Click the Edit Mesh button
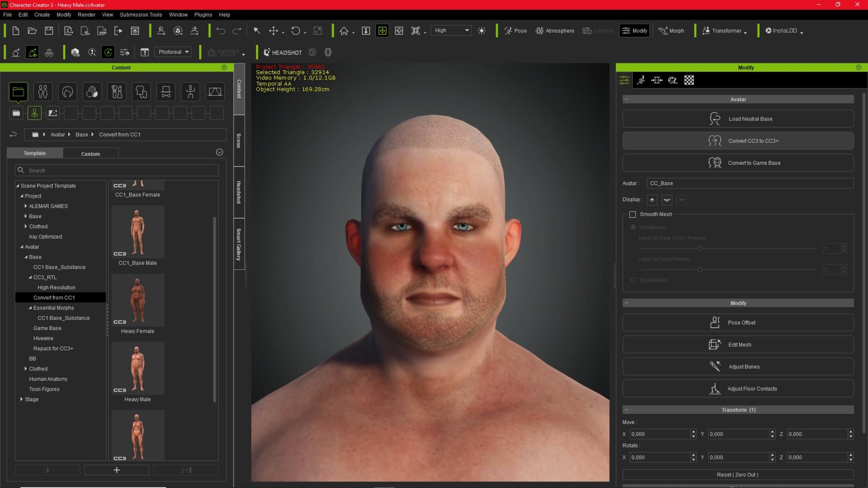This screenshot has width=868, height=488. click(x=738, y=345)
